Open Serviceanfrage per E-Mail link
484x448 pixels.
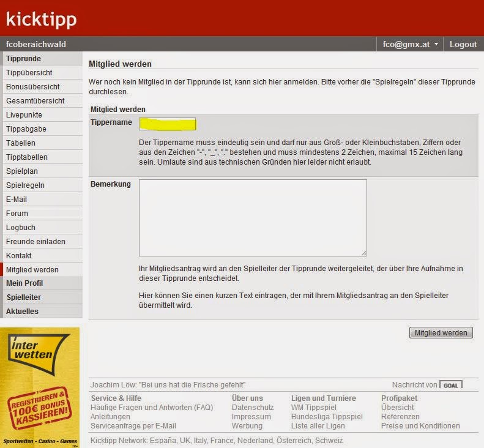133,426
